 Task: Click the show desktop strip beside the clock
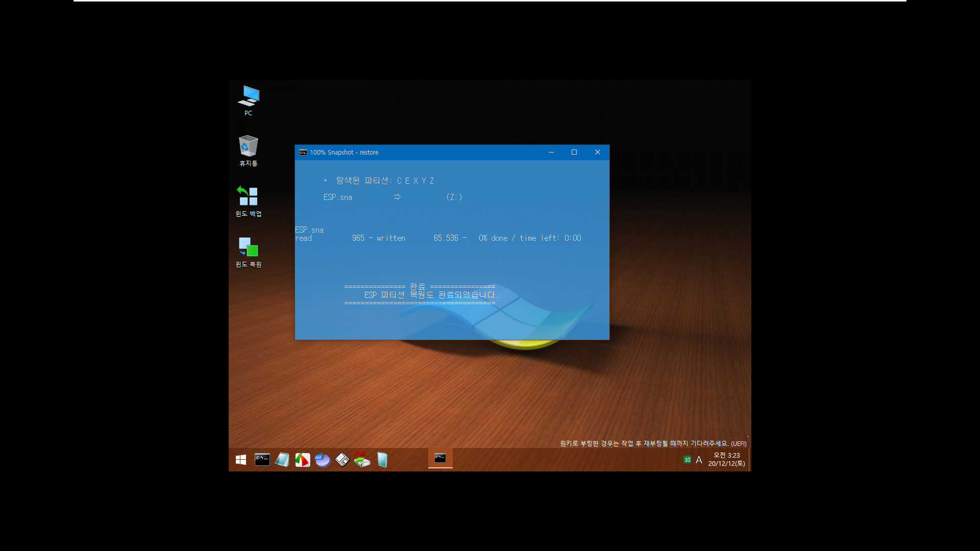749,460
